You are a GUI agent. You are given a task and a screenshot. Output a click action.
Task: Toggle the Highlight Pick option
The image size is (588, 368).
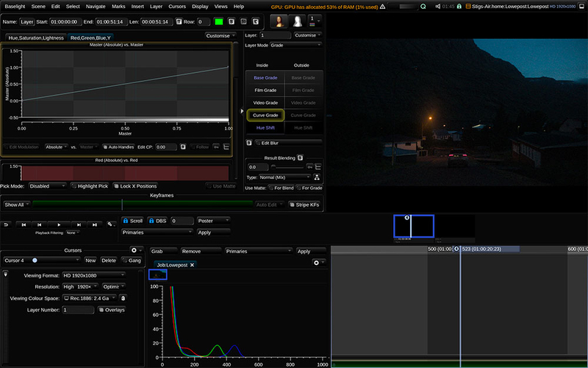coord(88,186)
